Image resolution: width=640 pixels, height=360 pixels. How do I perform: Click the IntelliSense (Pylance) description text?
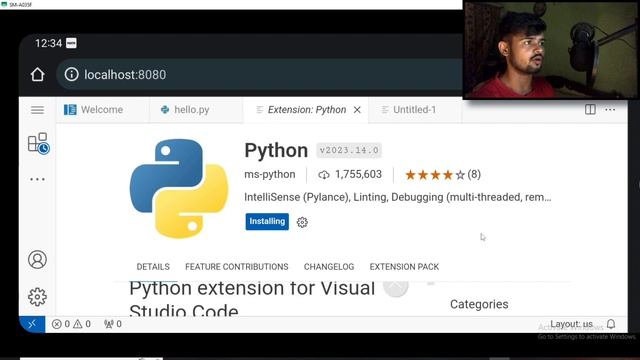tap(398, 197)
